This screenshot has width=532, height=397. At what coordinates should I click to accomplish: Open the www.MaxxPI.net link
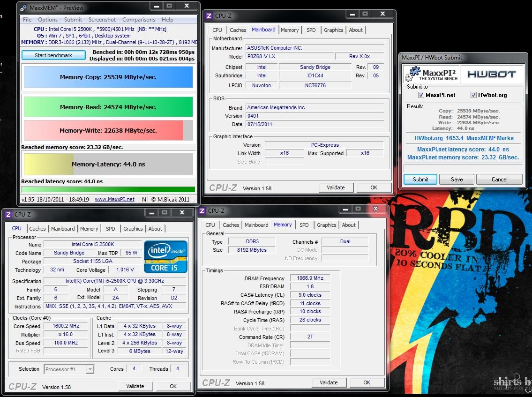click(x=115, y=200)
